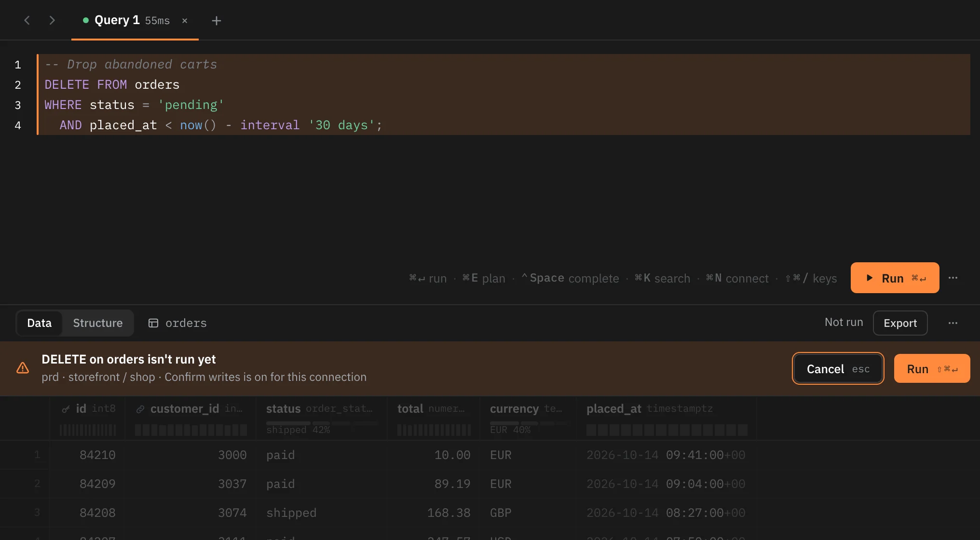Close the Query 1 tab
The width and height of the screenshot is (980, 540).
tap(185, 21)
